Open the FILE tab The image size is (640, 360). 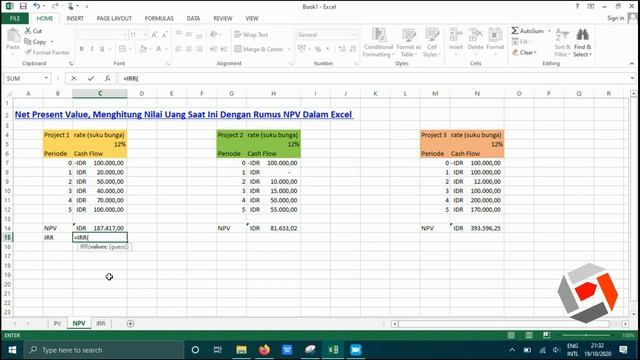[x=15, y=18]
